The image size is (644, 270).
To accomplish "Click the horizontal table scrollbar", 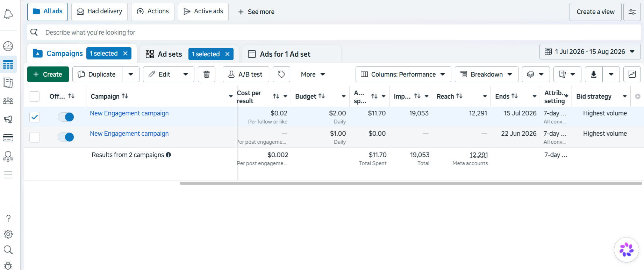I will click(411, 183).
